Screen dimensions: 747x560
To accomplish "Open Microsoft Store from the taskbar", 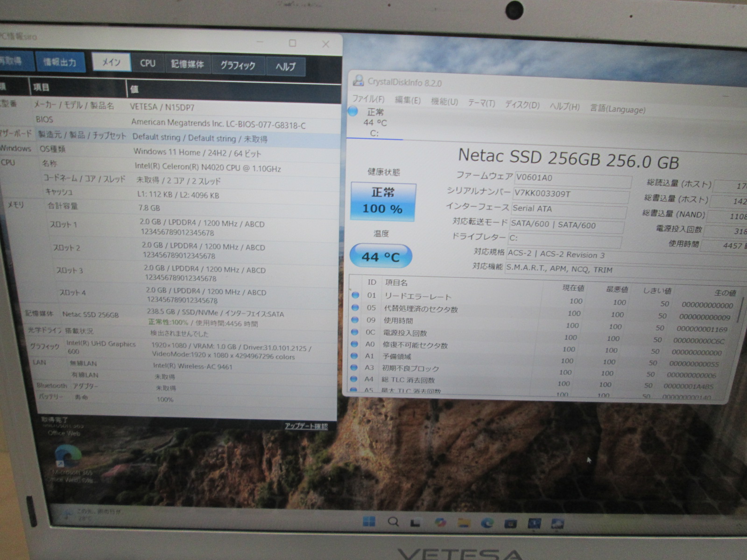I will coord(510,524).
